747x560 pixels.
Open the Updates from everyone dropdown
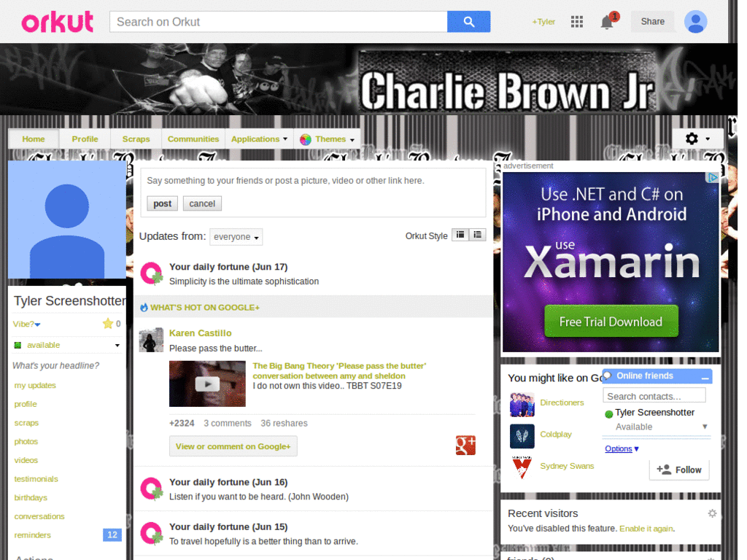[x=236, y=237]
